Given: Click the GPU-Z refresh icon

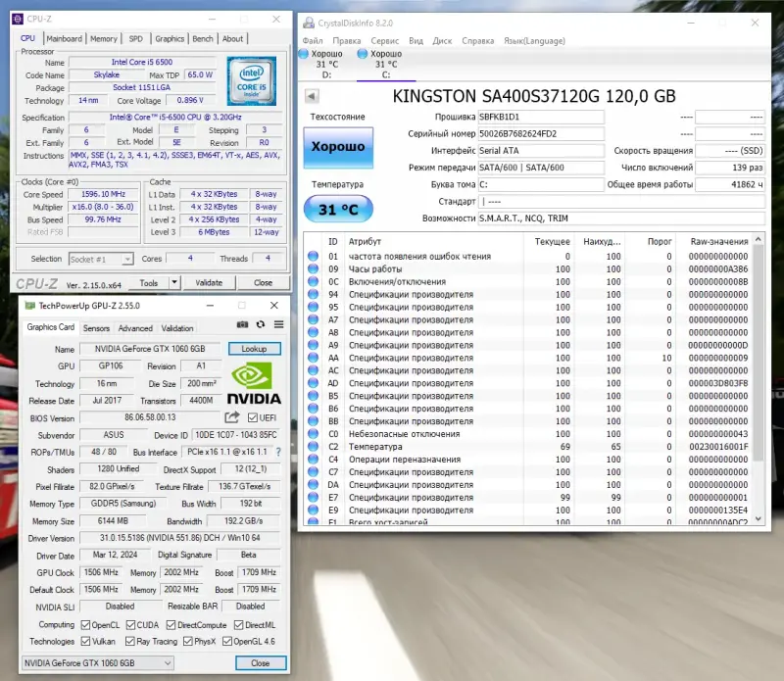Looking at the screenshot, I should (261, 325).
